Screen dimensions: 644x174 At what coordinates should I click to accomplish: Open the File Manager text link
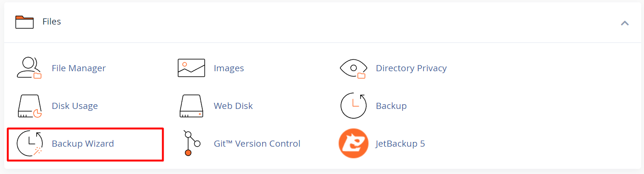click(x=79, y=68)
